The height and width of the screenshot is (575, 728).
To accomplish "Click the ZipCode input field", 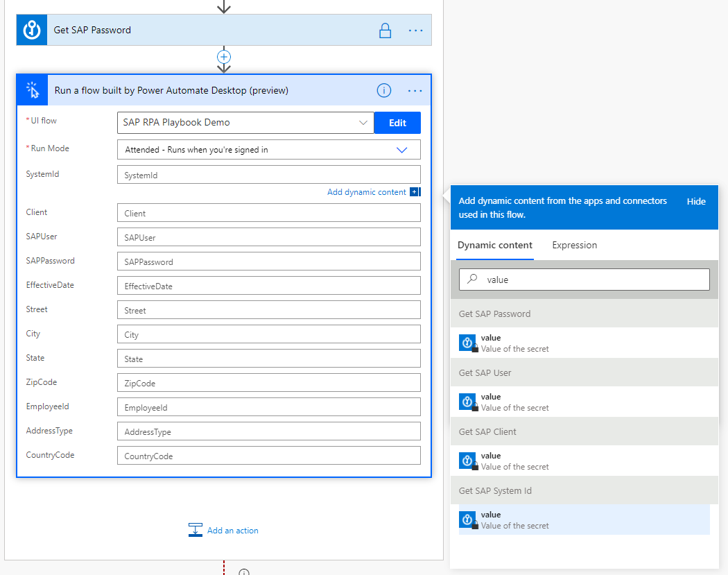I will (269, 383).
